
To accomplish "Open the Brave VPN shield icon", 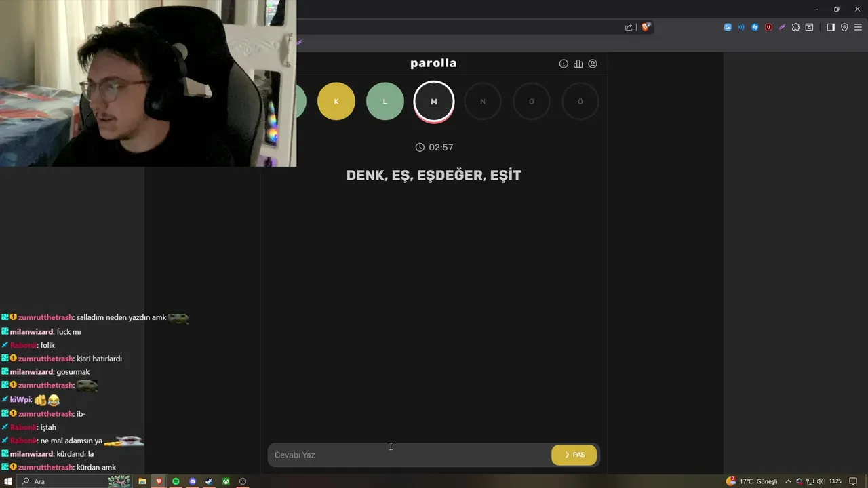I will (844, 27).
